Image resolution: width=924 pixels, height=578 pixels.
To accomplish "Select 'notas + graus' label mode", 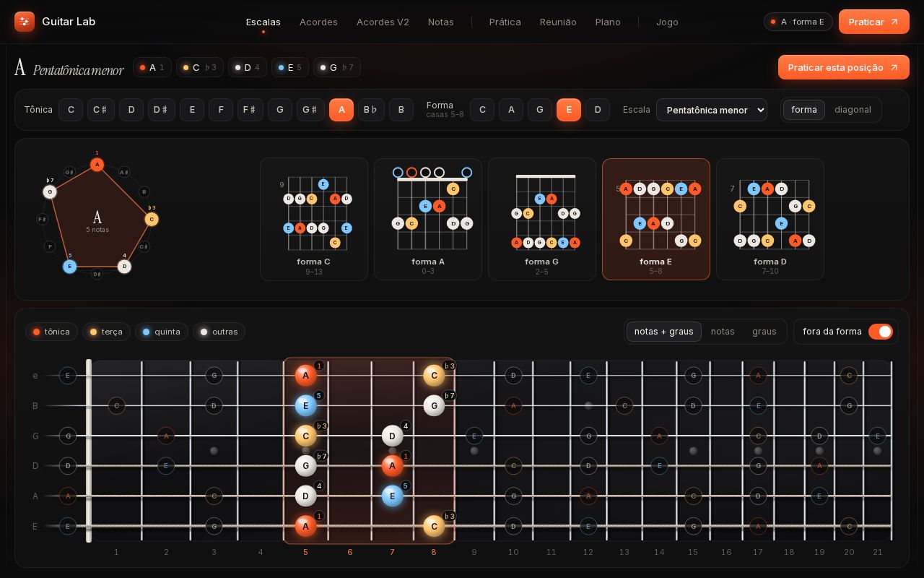I will tap(664, 332).
